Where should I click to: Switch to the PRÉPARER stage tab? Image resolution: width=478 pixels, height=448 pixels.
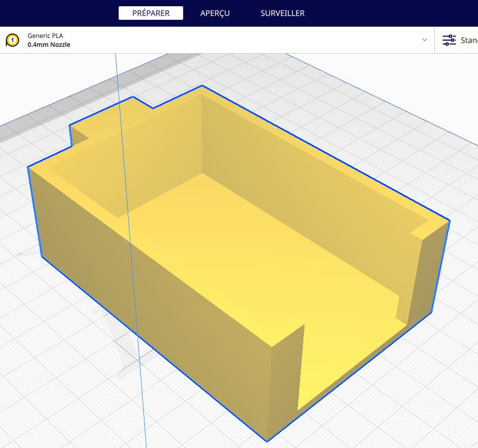151,13
